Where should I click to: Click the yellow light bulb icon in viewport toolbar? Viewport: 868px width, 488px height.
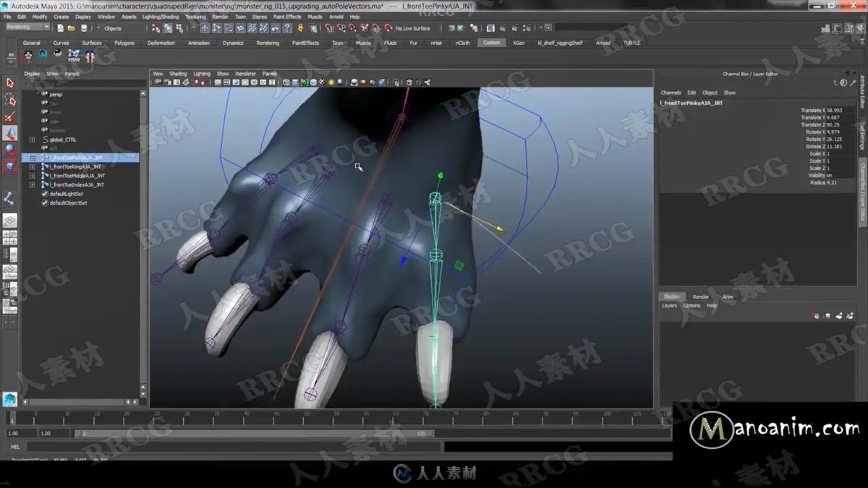pyautogui.click(x=331, y=82)
